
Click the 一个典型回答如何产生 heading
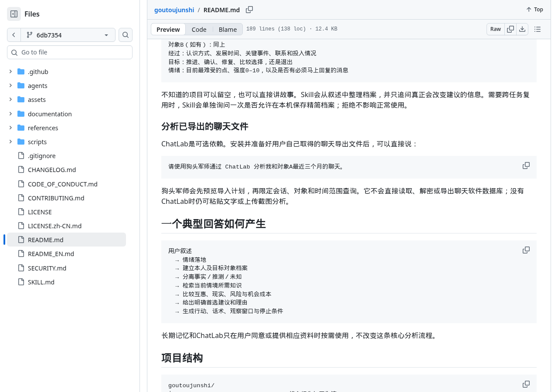(214, 224)
